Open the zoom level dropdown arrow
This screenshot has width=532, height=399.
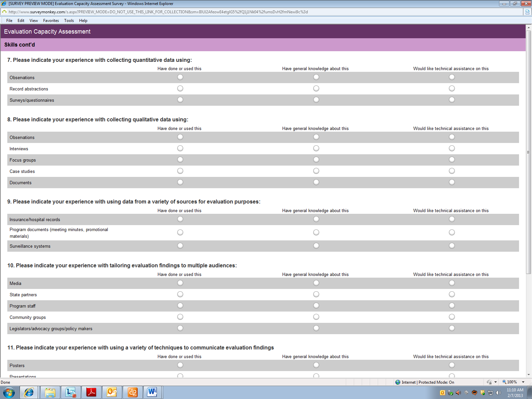coord(523,382)
